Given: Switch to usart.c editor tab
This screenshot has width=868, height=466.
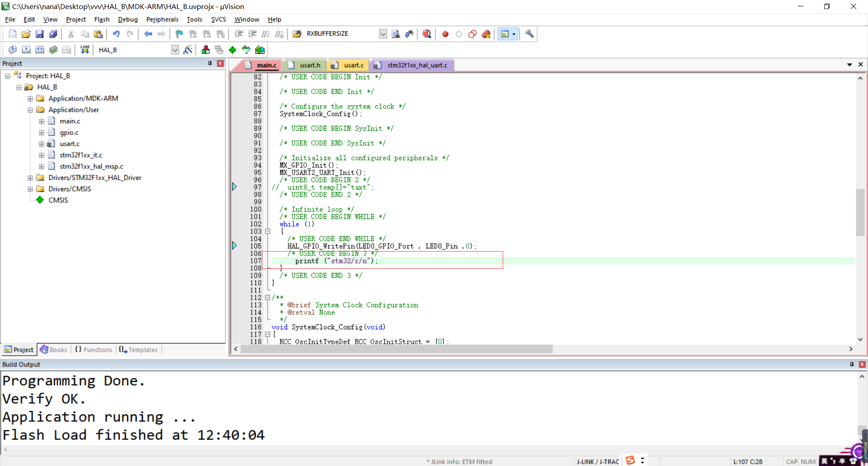Looking at the screenshot, I should coord(348,65).
